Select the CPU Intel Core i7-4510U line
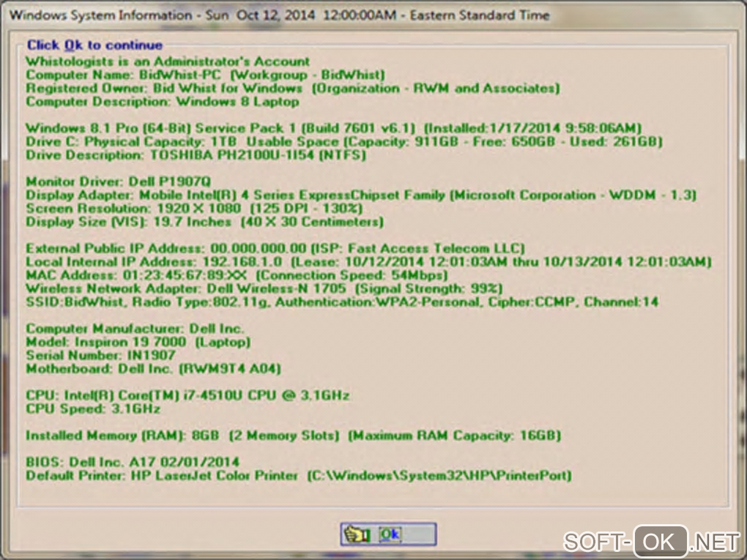 point(187,395)
